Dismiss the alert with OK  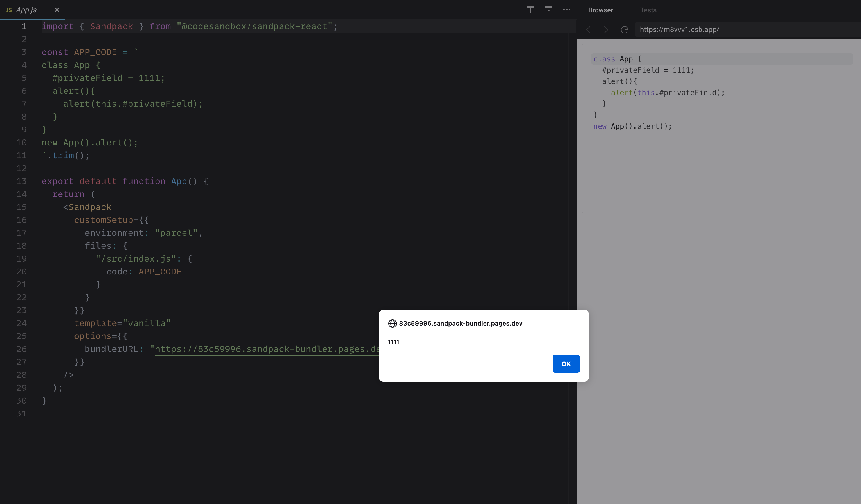point(566,364)
